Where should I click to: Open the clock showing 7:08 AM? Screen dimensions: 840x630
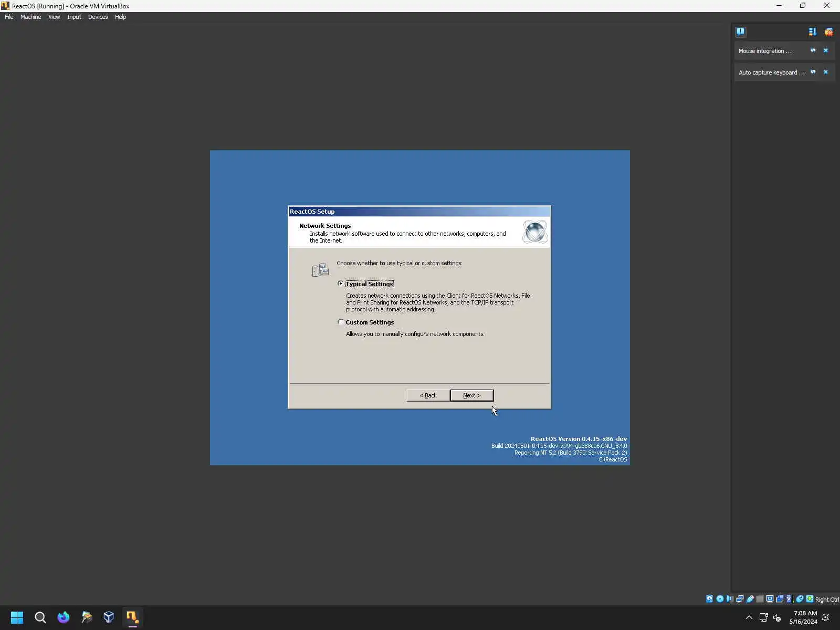click(x=803, y=617)
